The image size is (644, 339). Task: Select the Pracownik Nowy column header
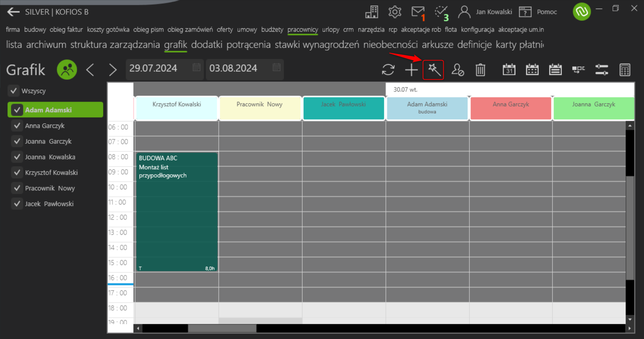point(260,108)
